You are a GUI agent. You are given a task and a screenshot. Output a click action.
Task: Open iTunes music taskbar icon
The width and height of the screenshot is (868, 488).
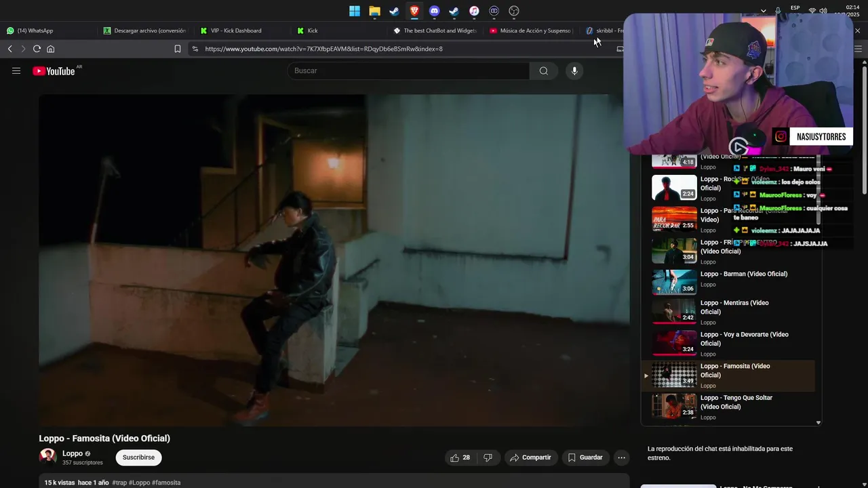tap(474, 11)
